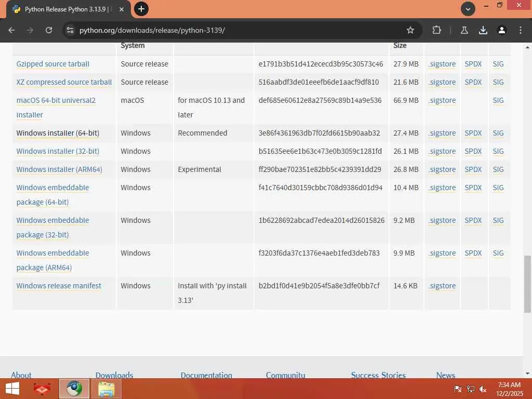Download Windows embeddable package (64-bit)

tap(52, 195)
